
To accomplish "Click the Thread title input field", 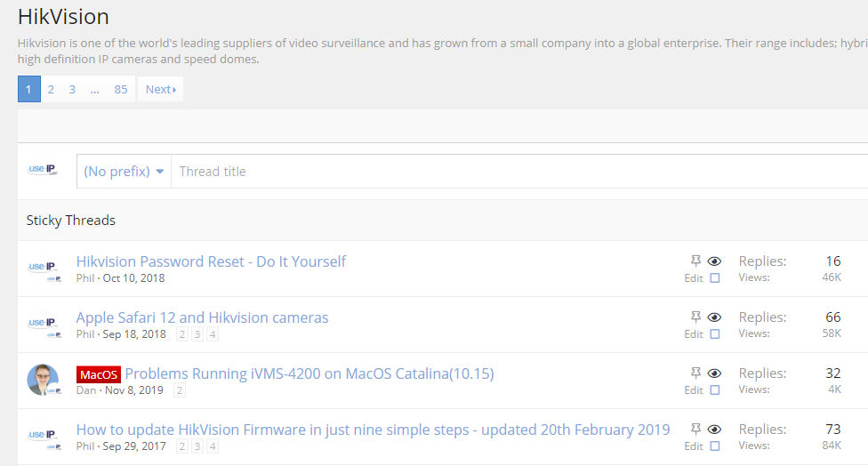I will (x=516, y=172).
